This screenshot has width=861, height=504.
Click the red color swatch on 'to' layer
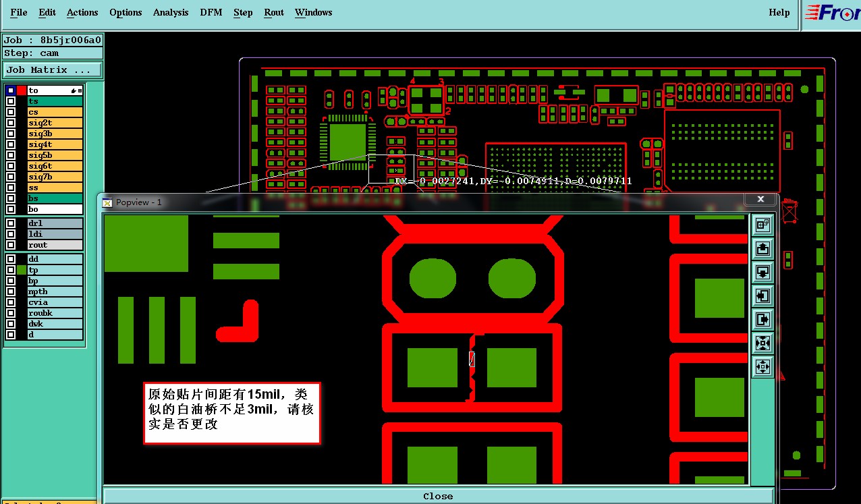[22, 90]
